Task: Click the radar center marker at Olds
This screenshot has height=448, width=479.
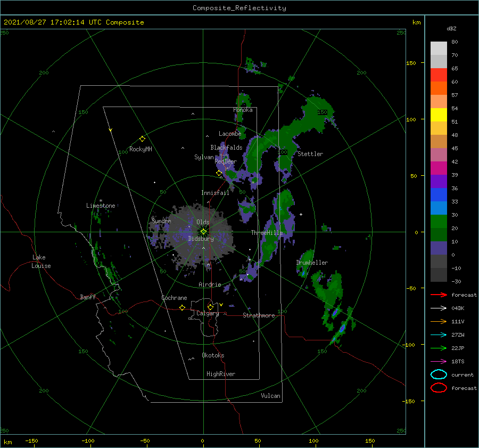Action: (203, 232)
